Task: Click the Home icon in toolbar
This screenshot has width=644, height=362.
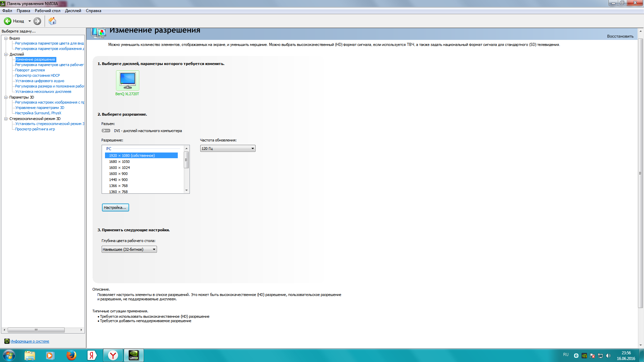Action: (x=52, y=21)
